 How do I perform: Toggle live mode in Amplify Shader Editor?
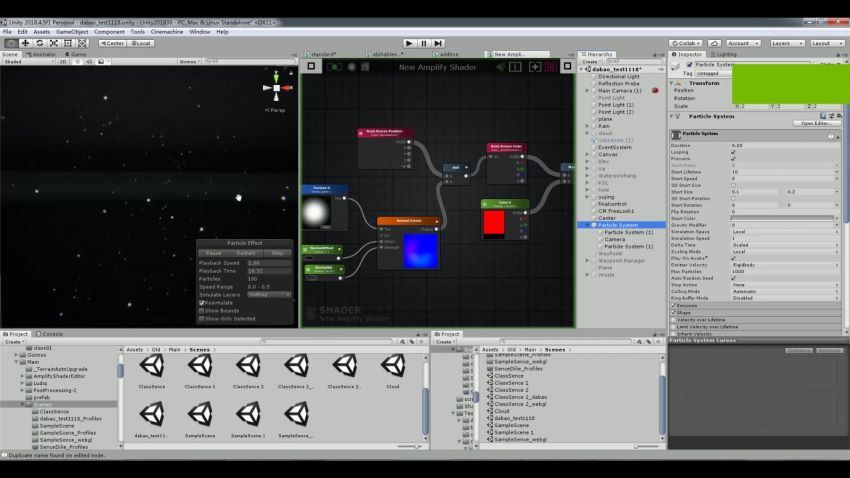coord(334,67)
